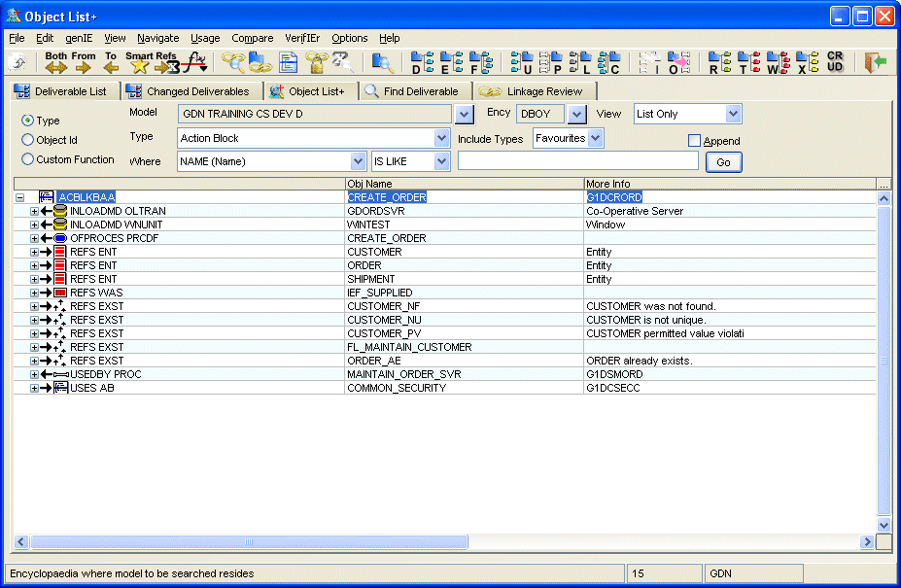Click the Obj Name column header
901x588 pixels.
point(464,184)
